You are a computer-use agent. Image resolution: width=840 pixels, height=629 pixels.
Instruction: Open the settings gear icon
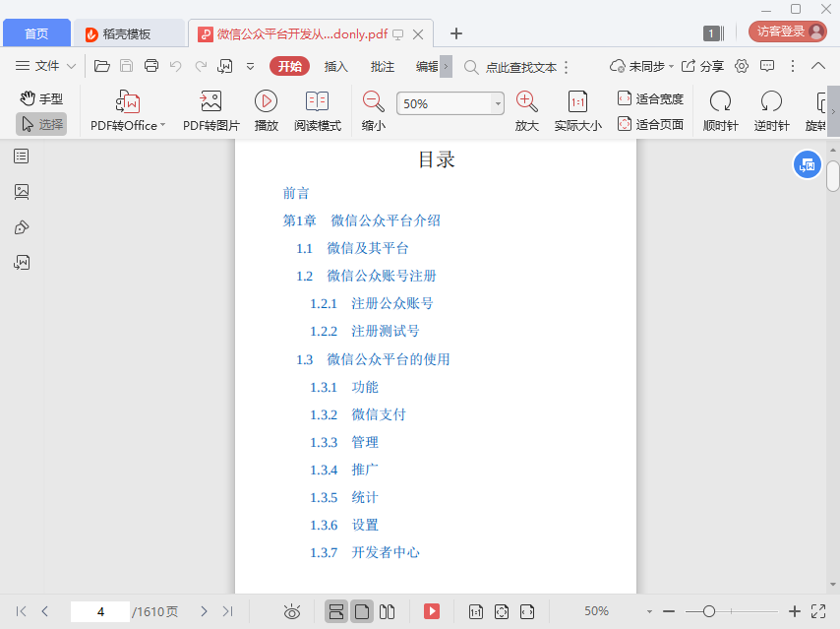pos(742,66)
